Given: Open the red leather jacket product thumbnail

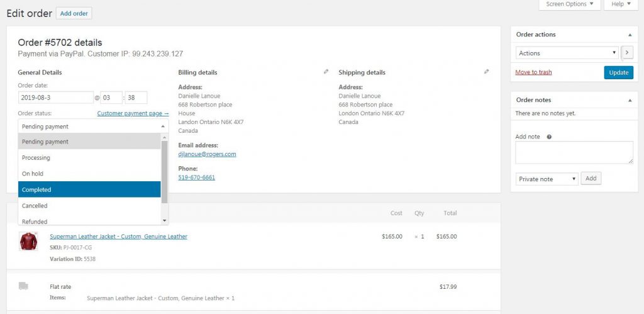Looking at the screenshot, I should (x=28, y=241).
